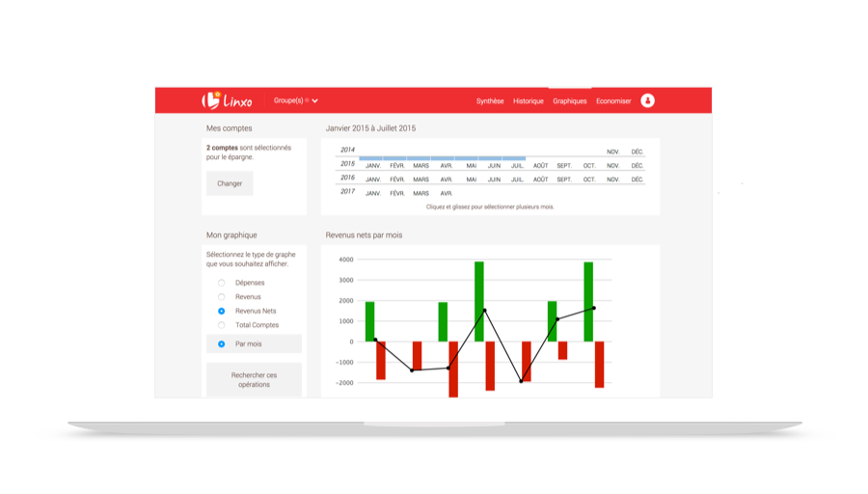Viewport: 868px width, 494px height.
Task: Click the '2 comptes' text
Action: (222, 148)
